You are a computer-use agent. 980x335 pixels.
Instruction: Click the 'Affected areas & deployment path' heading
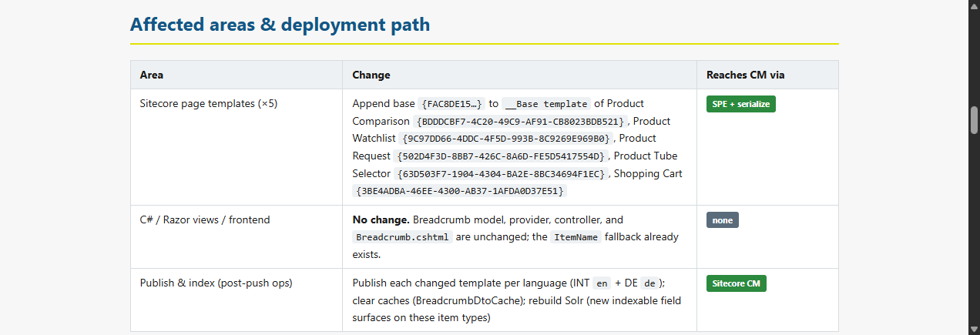click(280, 25)
